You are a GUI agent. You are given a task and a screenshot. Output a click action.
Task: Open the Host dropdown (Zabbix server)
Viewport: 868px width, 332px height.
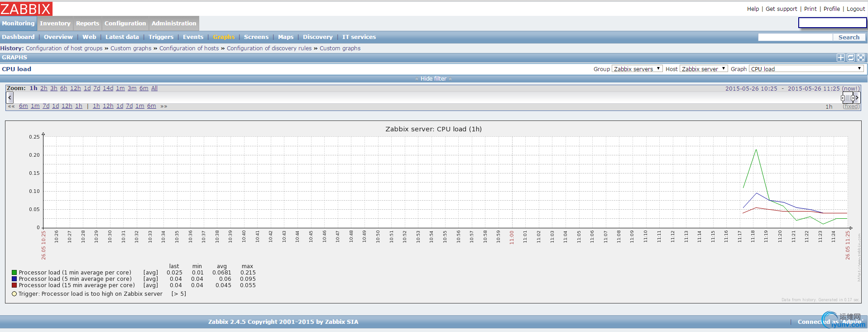point(704,69)
